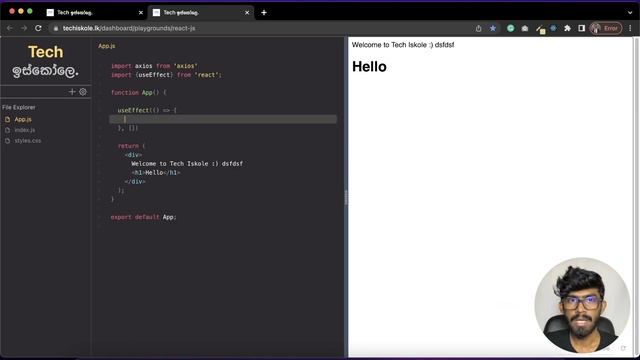Screen dimensions: 640x360
Task: Place cursor in the highlighted empty editor line
Action: [223, 119]
